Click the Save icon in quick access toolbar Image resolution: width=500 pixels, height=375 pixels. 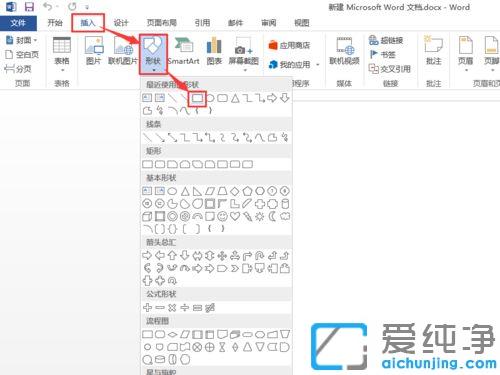pyautogui.click(x=29, y=7)
